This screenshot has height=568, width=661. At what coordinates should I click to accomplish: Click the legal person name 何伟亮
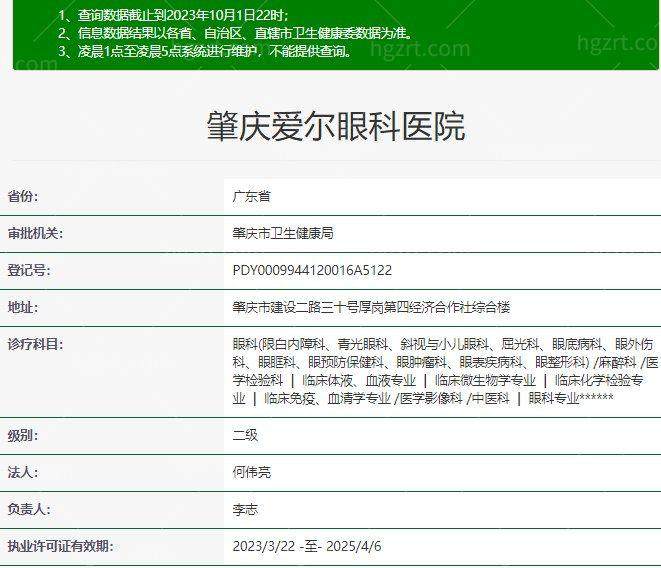tap(252, 472)
